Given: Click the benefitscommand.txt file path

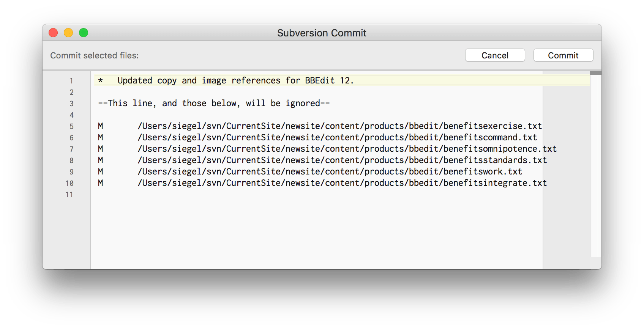Looking at the screenshot, I should click(x=337, y=137).
